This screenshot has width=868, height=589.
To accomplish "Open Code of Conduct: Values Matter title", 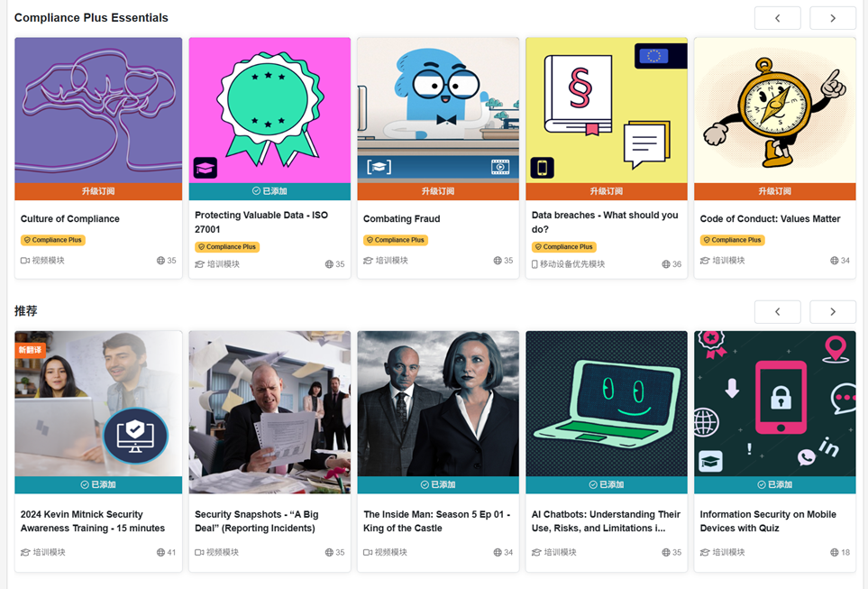I will (770, 219).
